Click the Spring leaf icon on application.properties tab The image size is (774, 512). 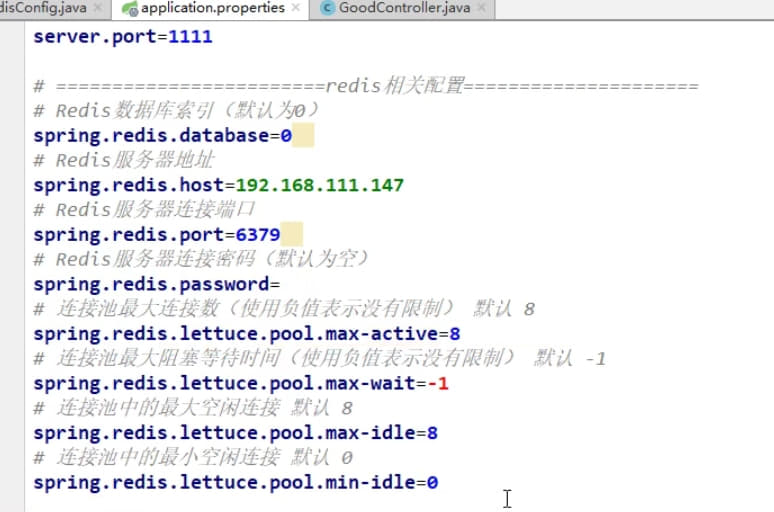click(x=130, y=8)
